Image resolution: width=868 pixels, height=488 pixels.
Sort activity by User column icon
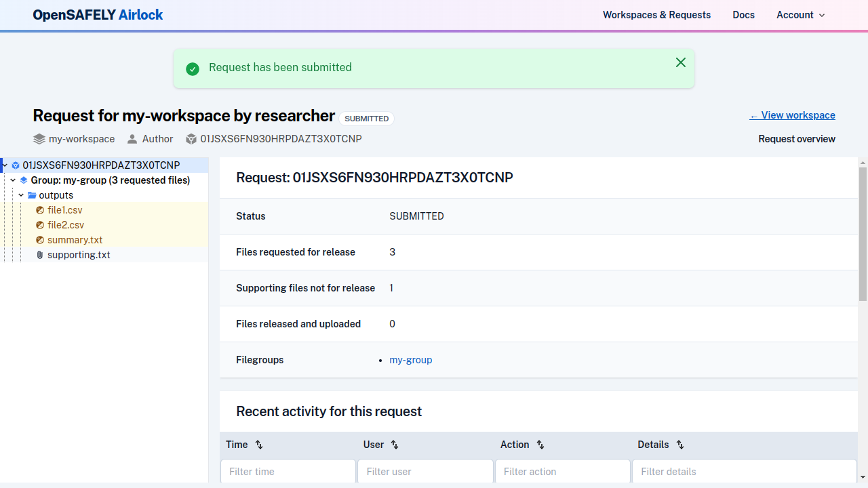(x=395, y=445)
